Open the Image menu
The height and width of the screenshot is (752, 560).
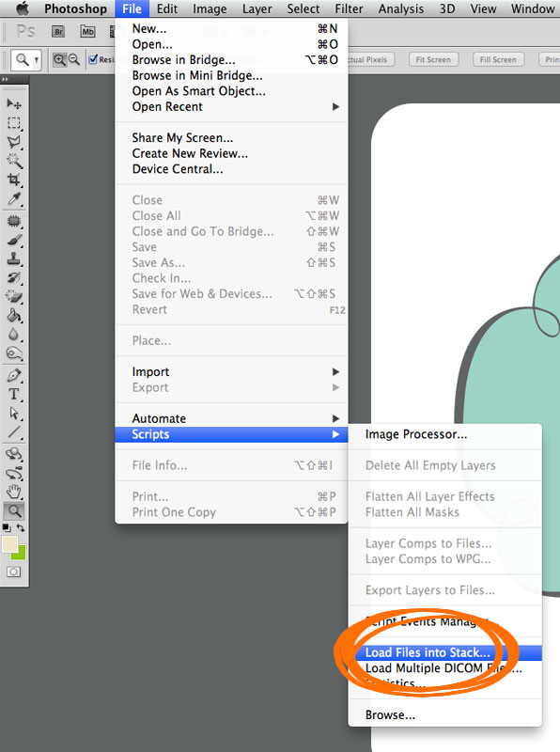point(210,8)
